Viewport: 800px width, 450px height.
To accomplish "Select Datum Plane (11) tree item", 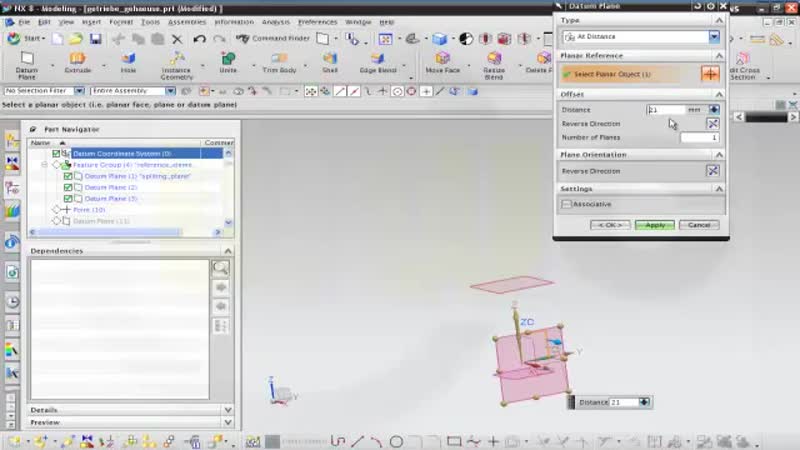I will point(101,221).
